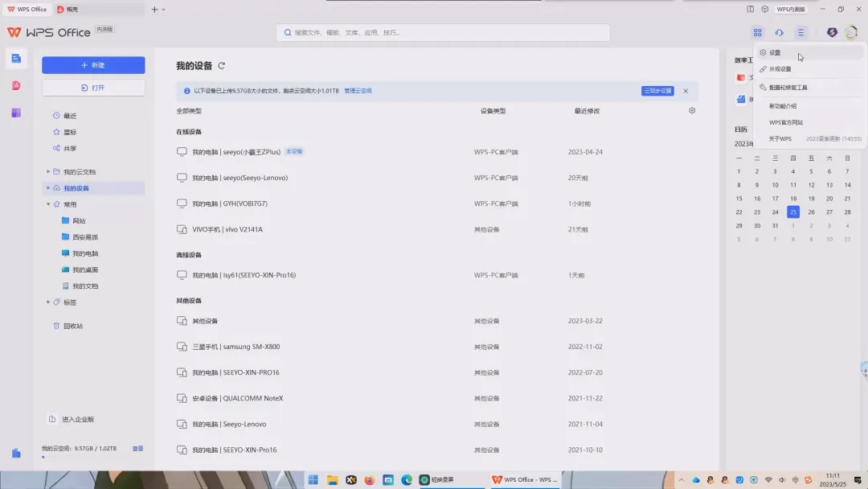Open device seeyo(小霸王ZPlus) row
The image size is (868, 489).
pyautogui.click(x=436, y=152)
